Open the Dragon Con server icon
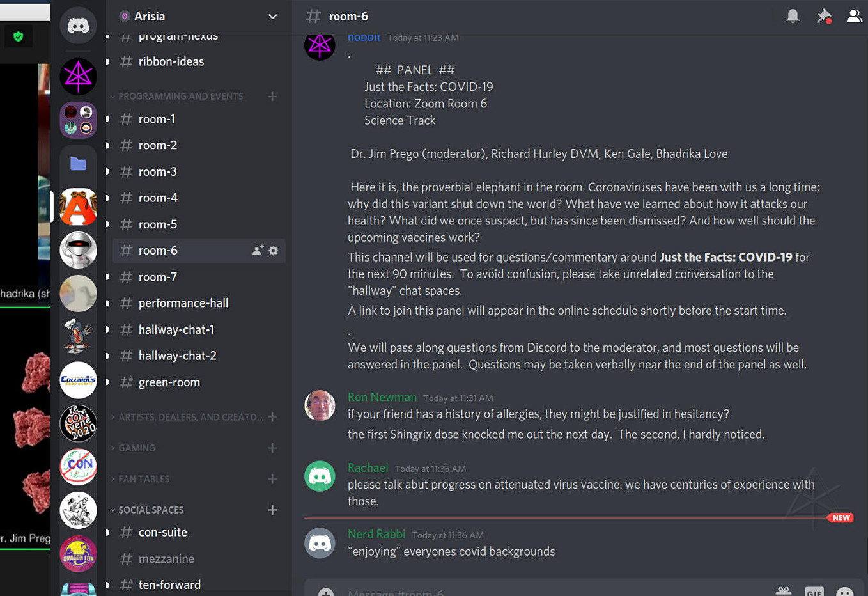Image resolution: width=868 pixels, height=596 pixels. (78, 554)
